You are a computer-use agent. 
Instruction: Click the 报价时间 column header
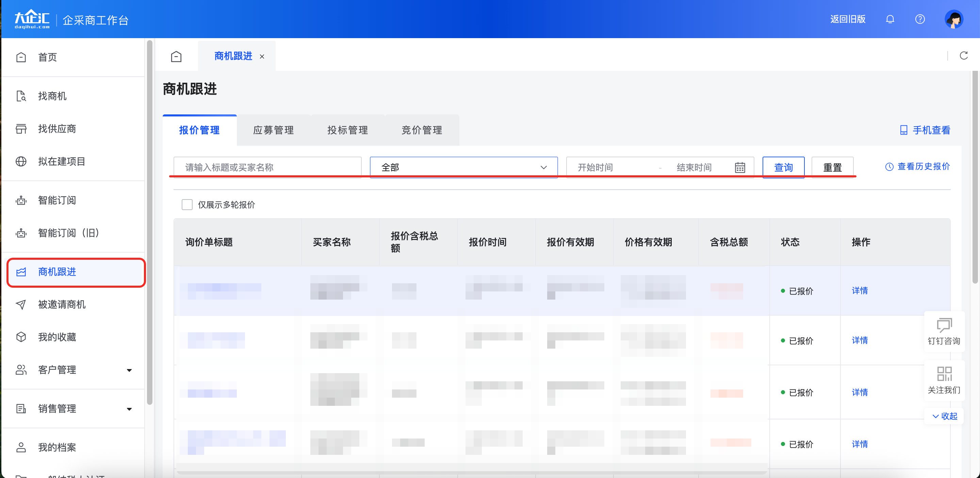(497, 242)
